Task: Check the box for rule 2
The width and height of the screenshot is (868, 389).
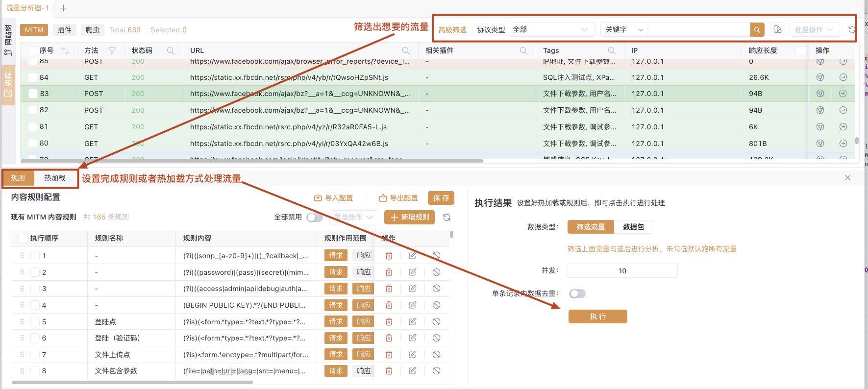Action: (35, 272)
